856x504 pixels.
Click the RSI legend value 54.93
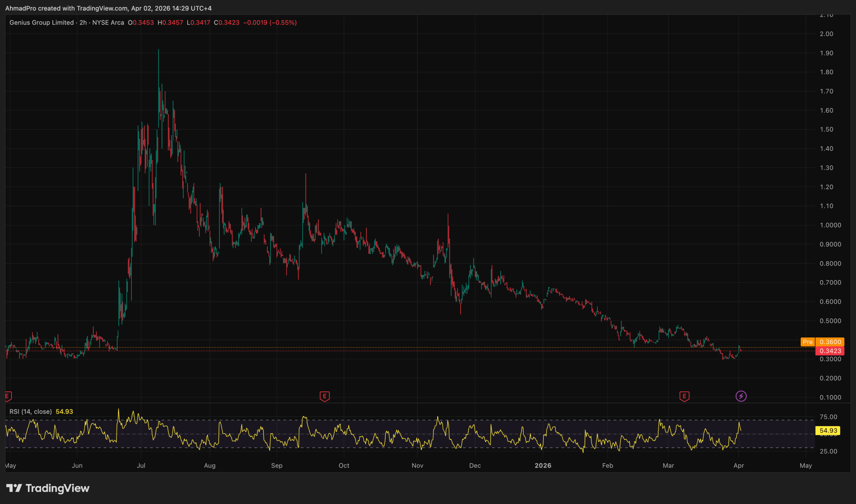click(64, 411)
